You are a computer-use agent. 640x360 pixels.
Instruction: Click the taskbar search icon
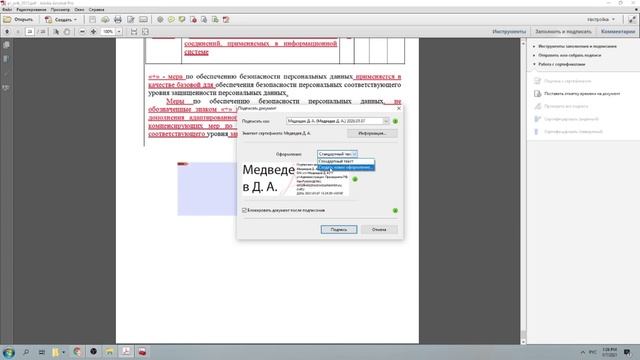[x=26, y=352]
